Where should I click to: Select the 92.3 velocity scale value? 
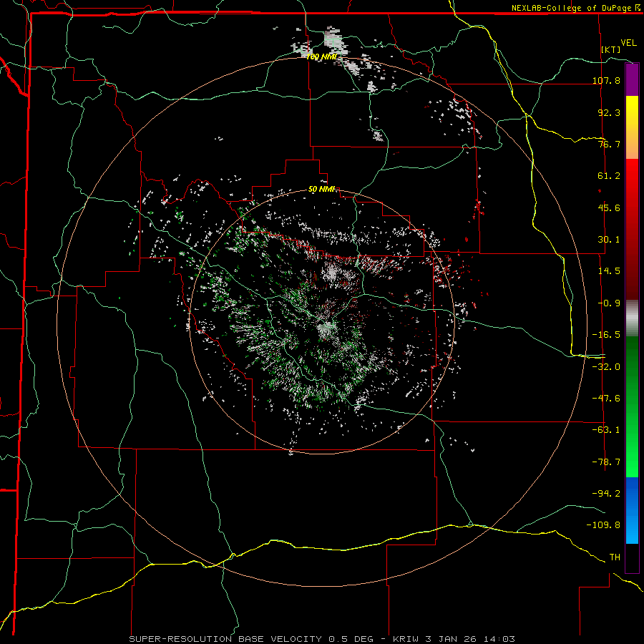(609, 112)
